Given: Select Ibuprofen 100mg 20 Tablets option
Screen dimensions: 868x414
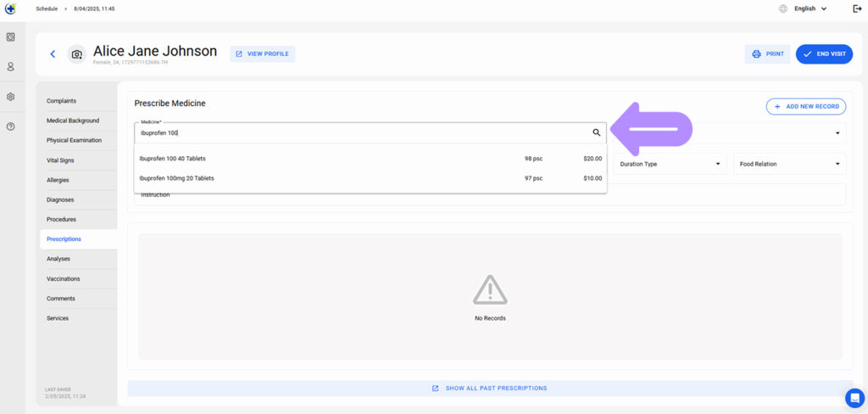Looking at the screenshot, I should pyautogui.click(x=370, y=178).
